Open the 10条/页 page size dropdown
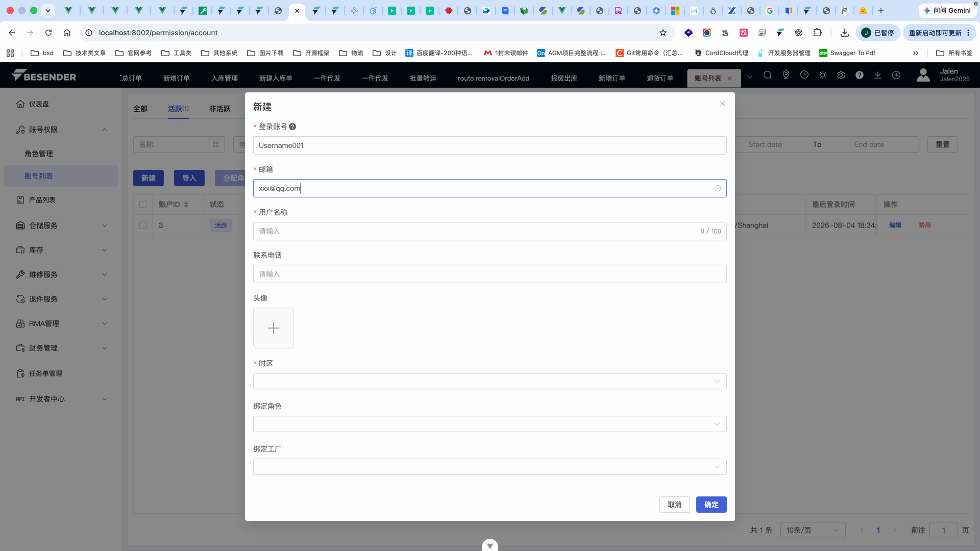This screenshot has height=551, width=980. [x=813, y=530]
